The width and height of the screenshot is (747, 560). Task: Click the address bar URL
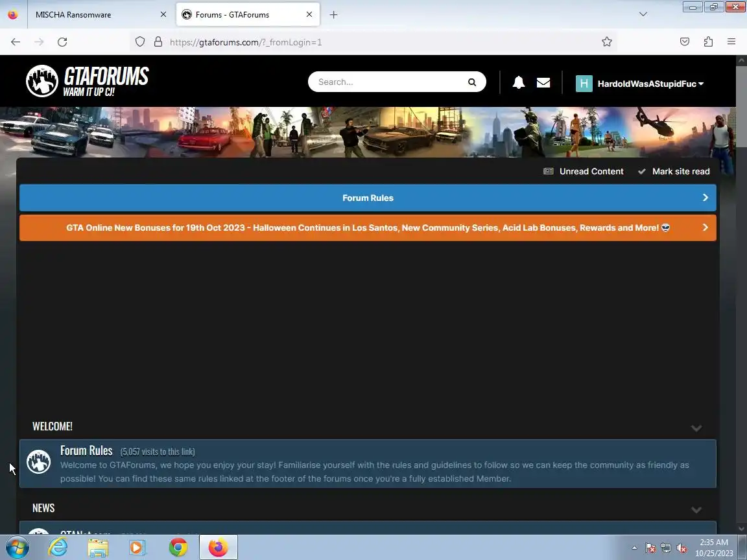(x=245, y=42)
